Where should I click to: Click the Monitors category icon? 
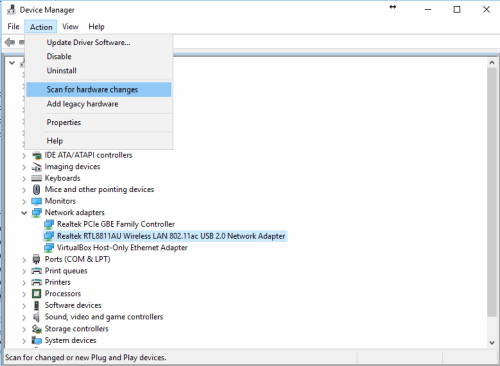coord(36,201)
